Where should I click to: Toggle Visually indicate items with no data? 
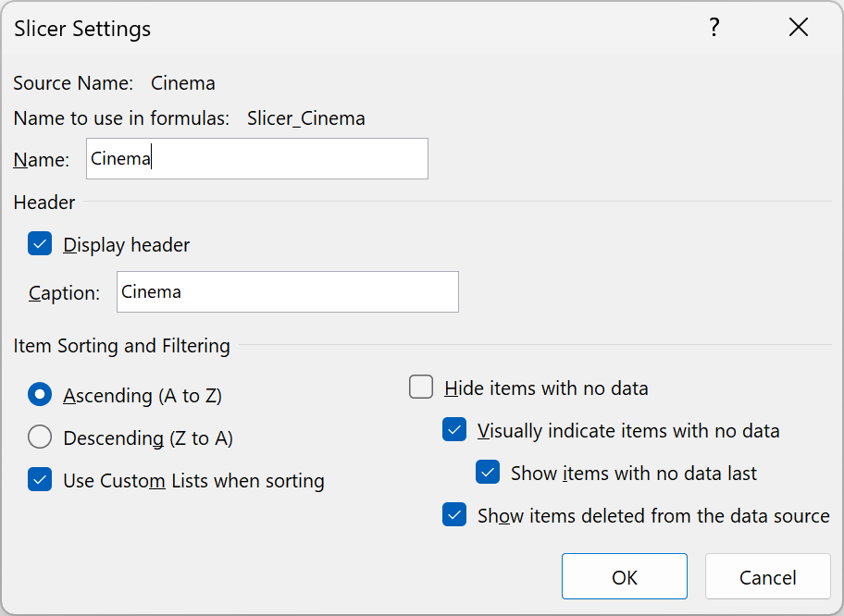click(454, 429)
